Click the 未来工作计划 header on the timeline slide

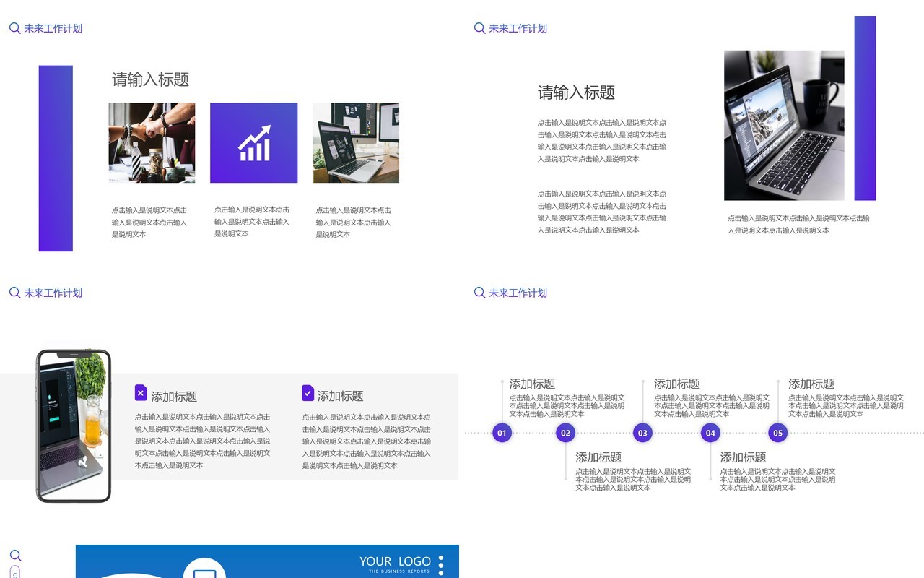(x=518, y=293)
